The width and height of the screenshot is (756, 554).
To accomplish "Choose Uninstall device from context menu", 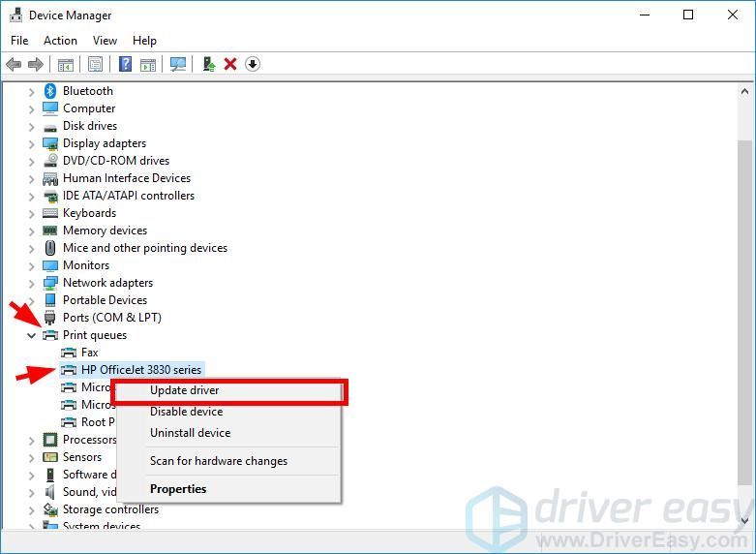I will click(229, 433).
